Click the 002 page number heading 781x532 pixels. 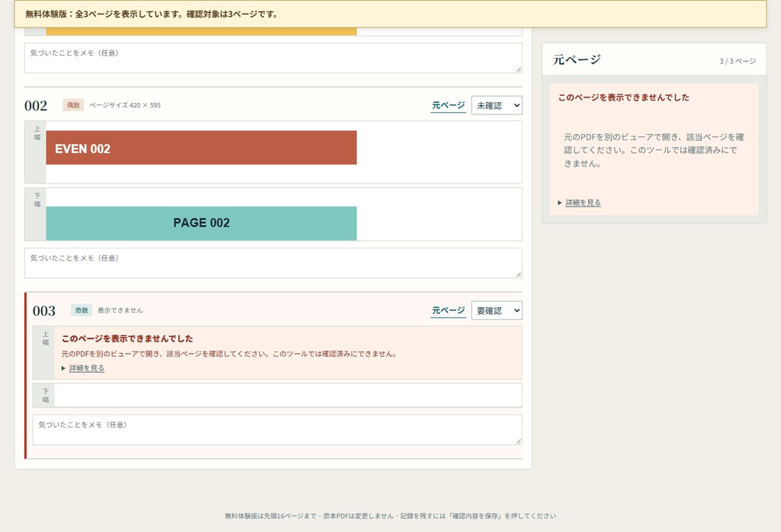[x=36, y=105]
